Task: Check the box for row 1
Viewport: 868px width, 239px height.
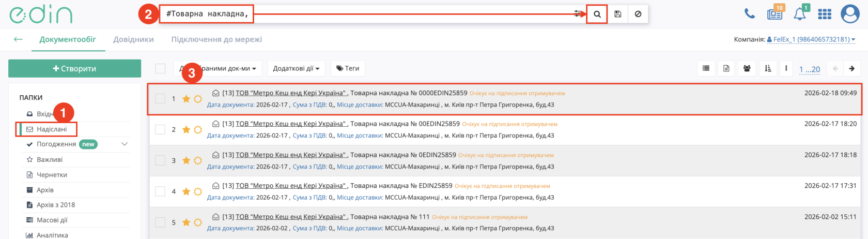Action: (160, 99)
